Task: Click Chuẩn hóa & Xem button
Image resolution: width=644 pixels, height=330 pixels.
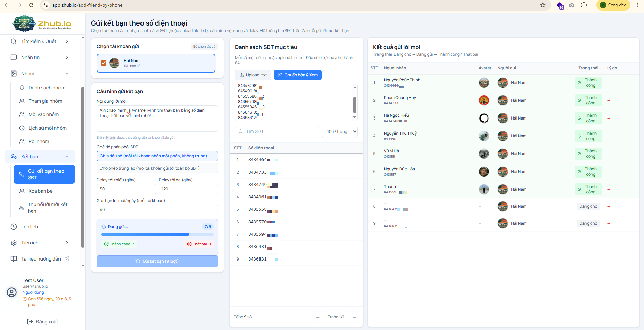Action: 297,75
